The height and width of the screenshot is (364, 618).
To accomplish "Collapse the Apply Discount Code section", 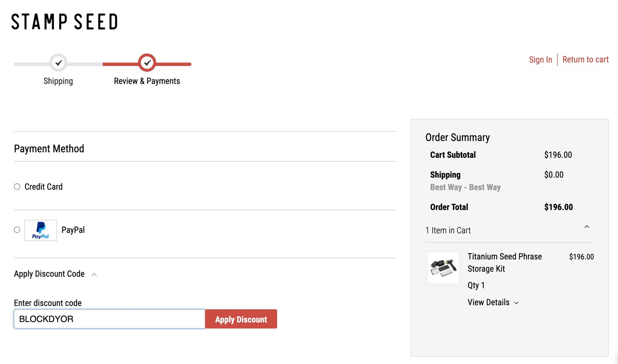I will (x=94, y=274).
